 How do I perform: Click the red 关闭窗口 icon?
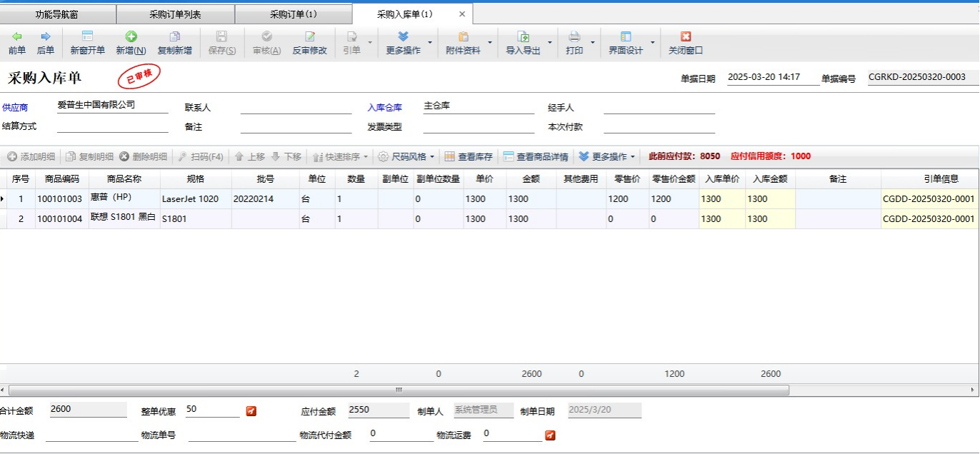click(686, 37)
